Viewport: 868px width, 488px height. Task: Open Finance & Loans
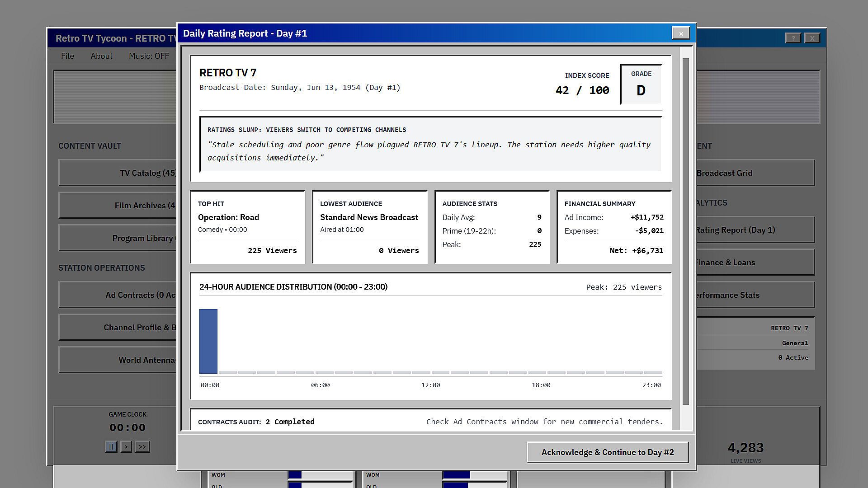[755, 262]
